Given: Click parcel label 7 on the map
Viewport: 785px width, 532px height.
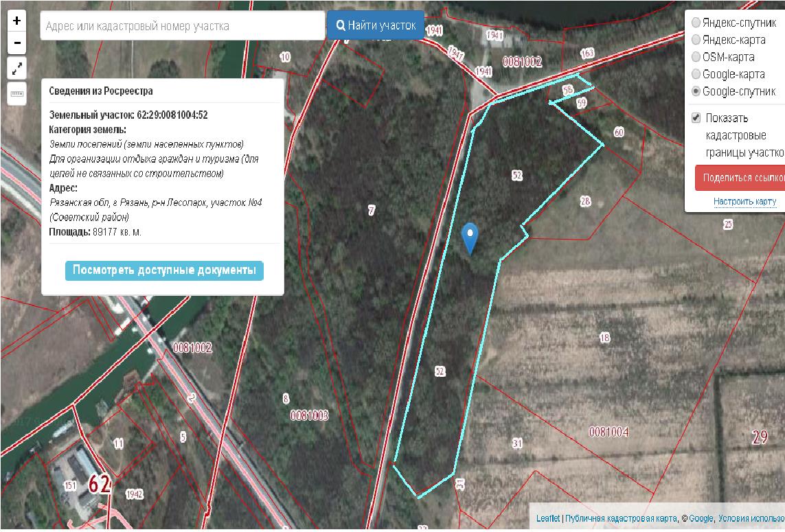Looking at the screenshot, I should click(x=372, y=210).
